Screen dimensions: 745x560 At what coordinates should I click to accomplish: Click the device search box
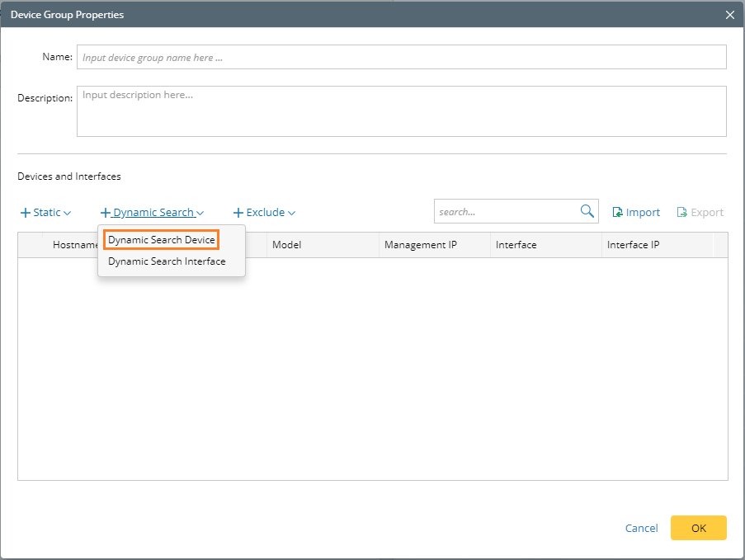point(505,211)
